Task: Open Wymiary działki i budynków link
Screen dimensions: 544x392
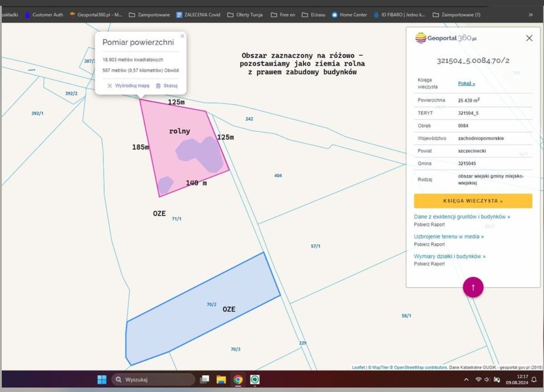Action: click(x=449, y=256)
